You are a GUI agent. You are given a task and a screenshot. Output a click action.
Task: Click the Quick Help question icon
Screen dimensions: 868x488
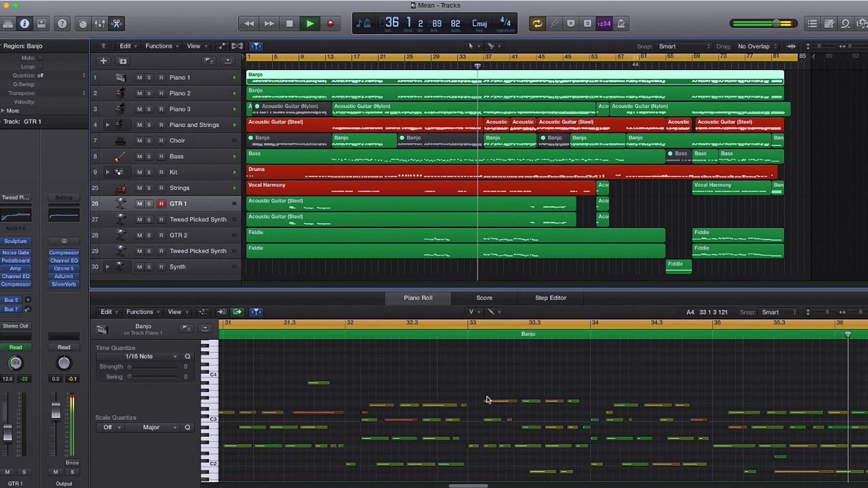coord(62,23)
